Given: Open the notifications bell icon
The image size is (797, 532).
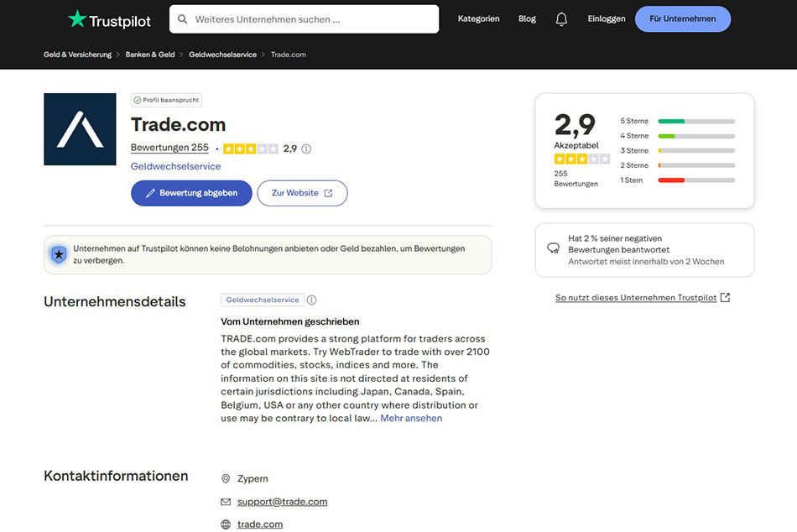Looking at the screenshot, I should 561,19.
